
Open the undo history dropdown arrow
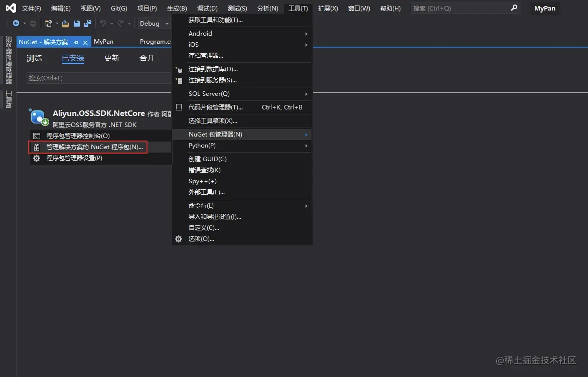pyautogui.click(x=111, y=24)
